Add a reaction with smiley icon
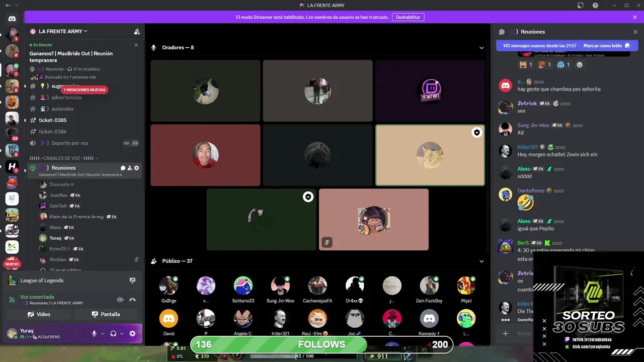The width and height of the screenshot is (644, 362). [580, 65]
